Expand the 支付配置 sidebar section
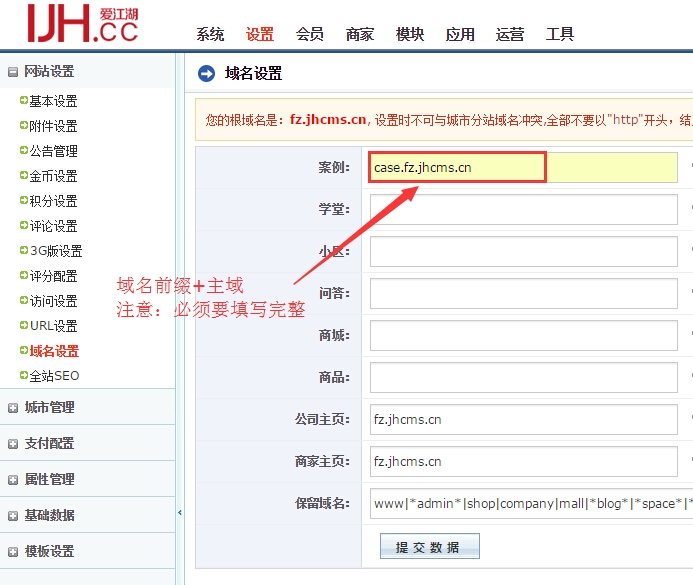The width and height of the screenshot is (693, 585). pos(13,444)
